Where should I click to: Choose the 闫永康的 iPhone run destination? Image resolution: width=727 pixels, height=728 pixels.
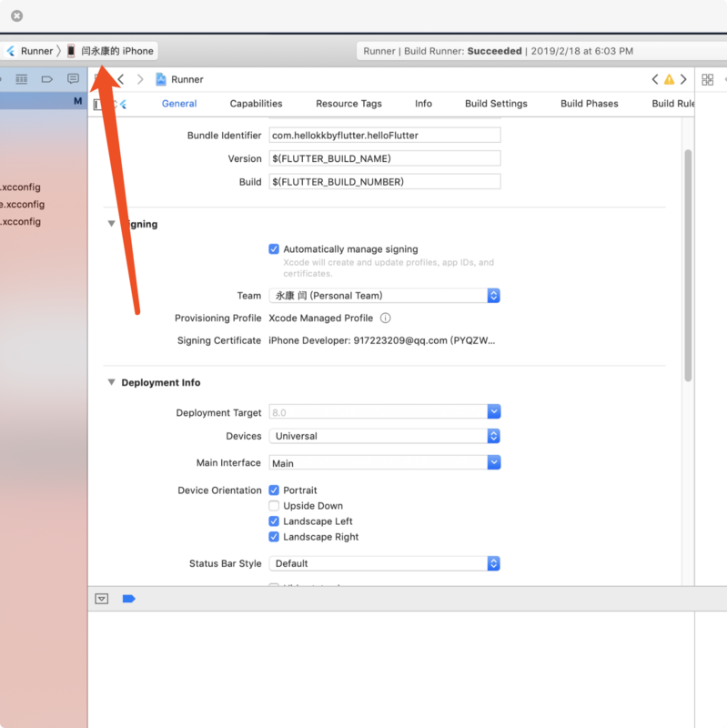pyautogui.click(x=110, y=51)
